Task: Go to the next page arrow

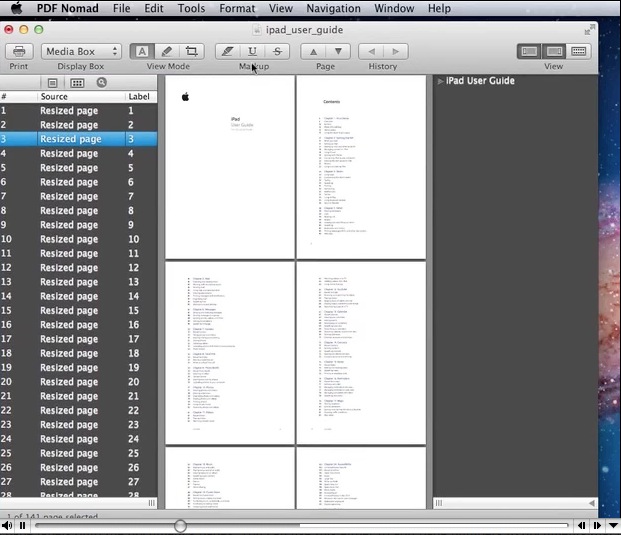Action: pos(339,51)
